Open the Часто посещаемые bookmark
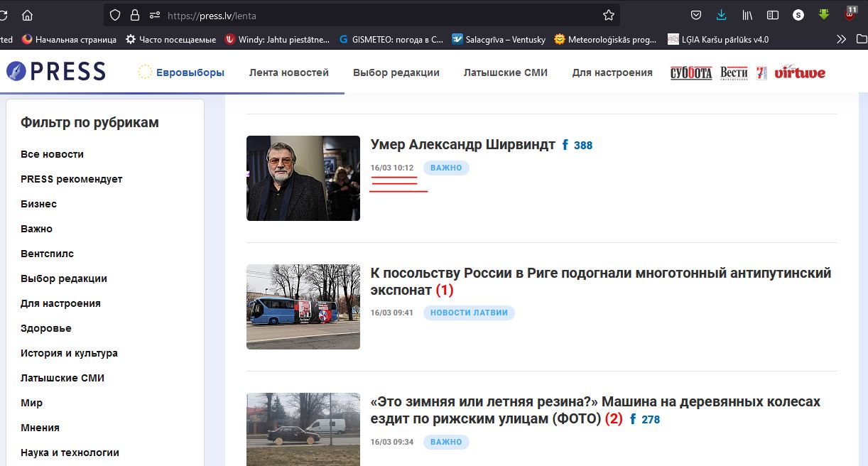Image resolution: width=868 pixels, height=466 pixels. pos(170,40)
